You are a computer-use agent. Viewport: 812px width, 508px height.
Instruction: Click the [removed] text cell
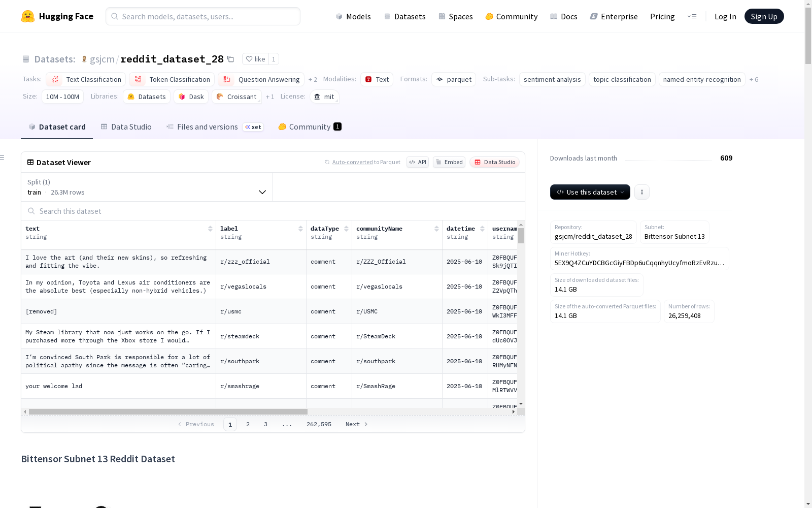118,311
